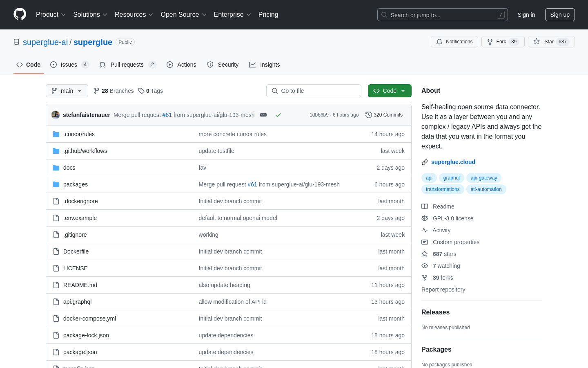Expand commit message ellipsis button
This screenshot has width=588, height=368.
(263, 115)
